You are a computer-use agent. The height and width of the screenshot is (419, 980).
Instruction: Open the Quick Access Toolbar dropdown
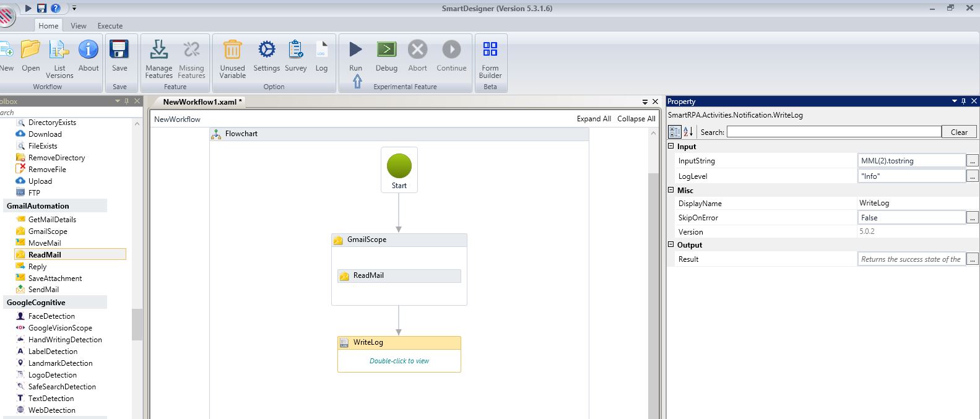tap(74, 8)
